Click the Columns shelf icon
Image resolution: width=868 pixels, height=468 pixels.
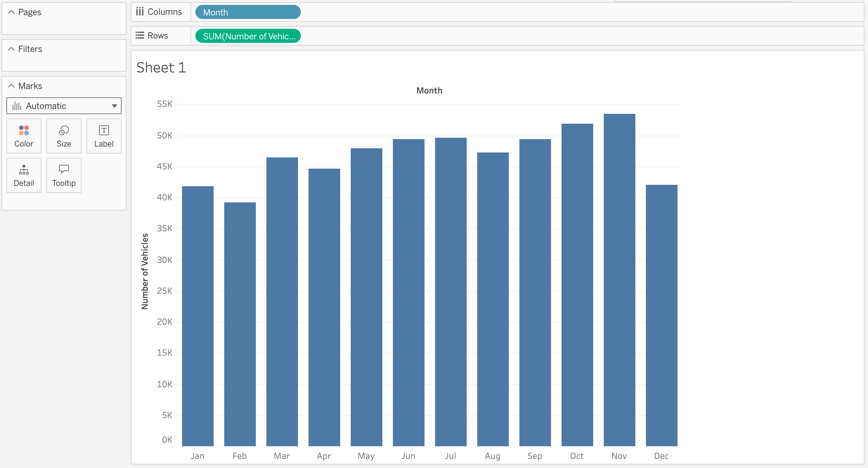(x=140, y=11)
